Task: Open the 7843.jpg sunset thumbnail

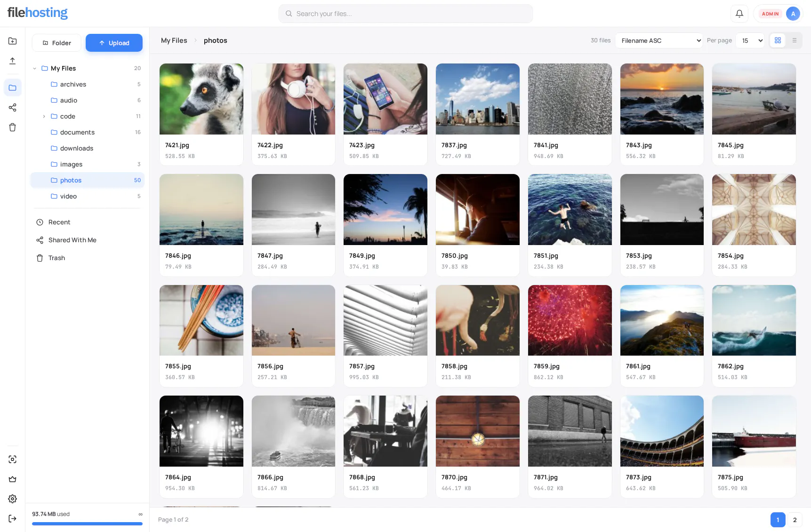Action: (662, 99)
